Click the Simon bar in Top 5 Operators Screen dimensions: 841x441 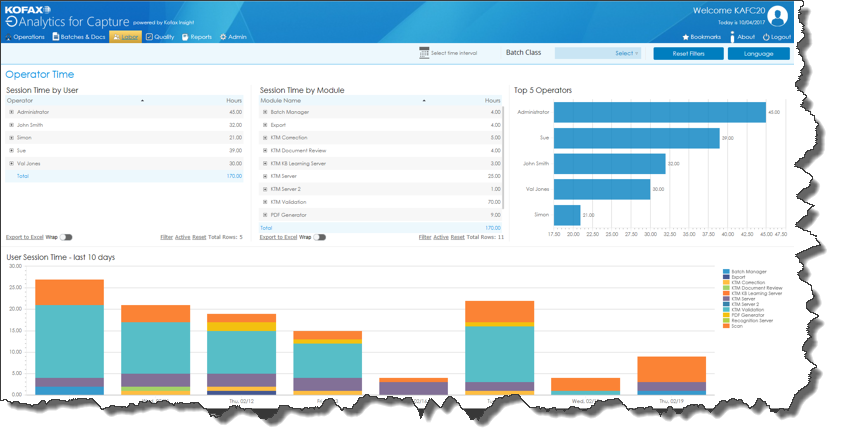pos(567,215)
